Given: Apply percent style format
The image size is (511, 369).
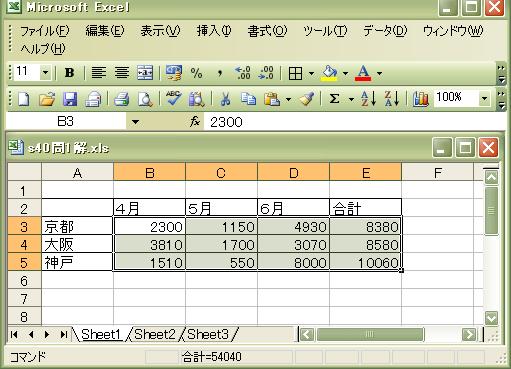Looking at the screenshot, I should pos(196,73).
